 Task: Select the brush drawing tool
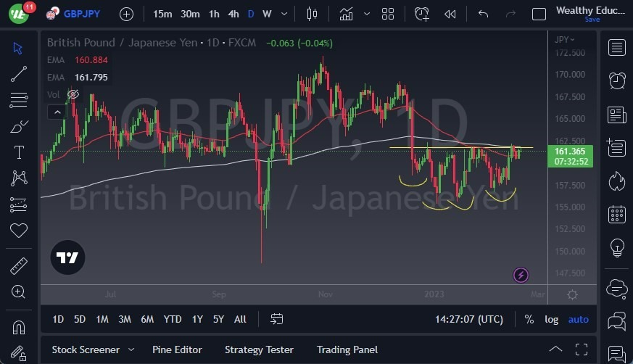19,127
